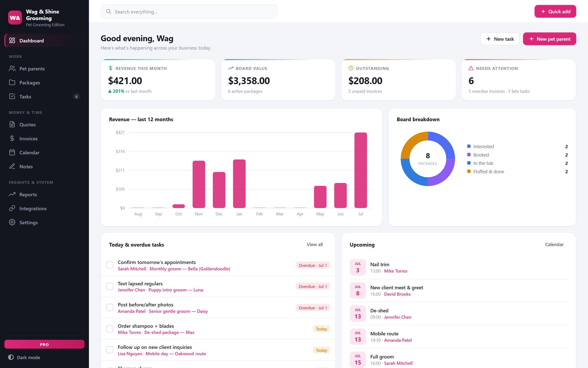The image size is (588, 368).
Task: Click the Booked legend color swatch
Action: (469, 155)
